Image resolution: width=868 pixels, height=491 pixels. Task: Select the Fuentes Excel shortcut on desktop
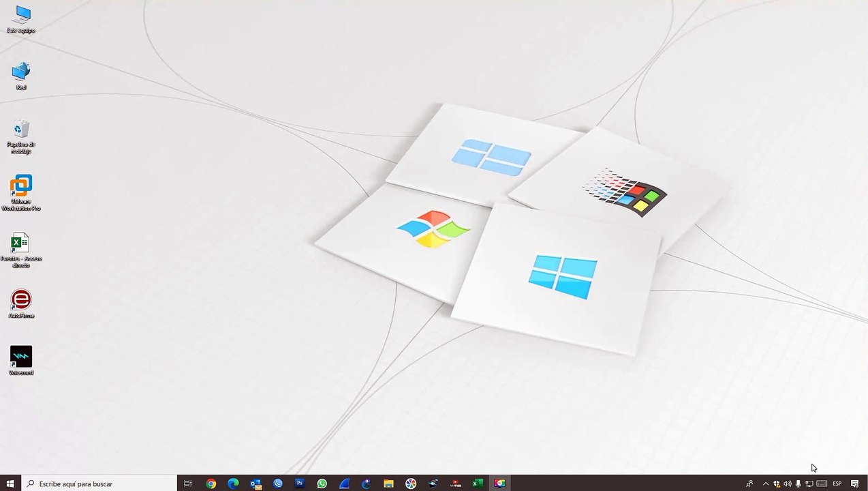[21, 250]
